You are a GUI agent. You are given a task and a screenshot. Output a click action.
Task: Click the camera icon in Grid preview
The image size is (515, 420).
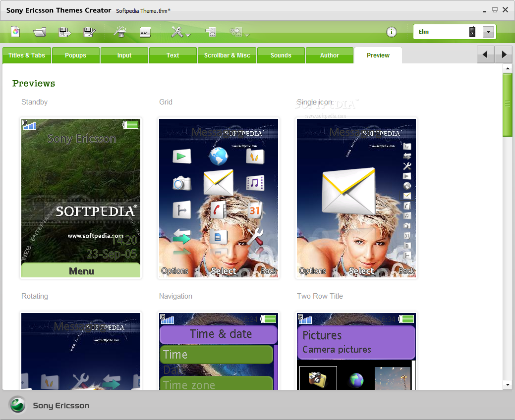(x=181, y=183)
